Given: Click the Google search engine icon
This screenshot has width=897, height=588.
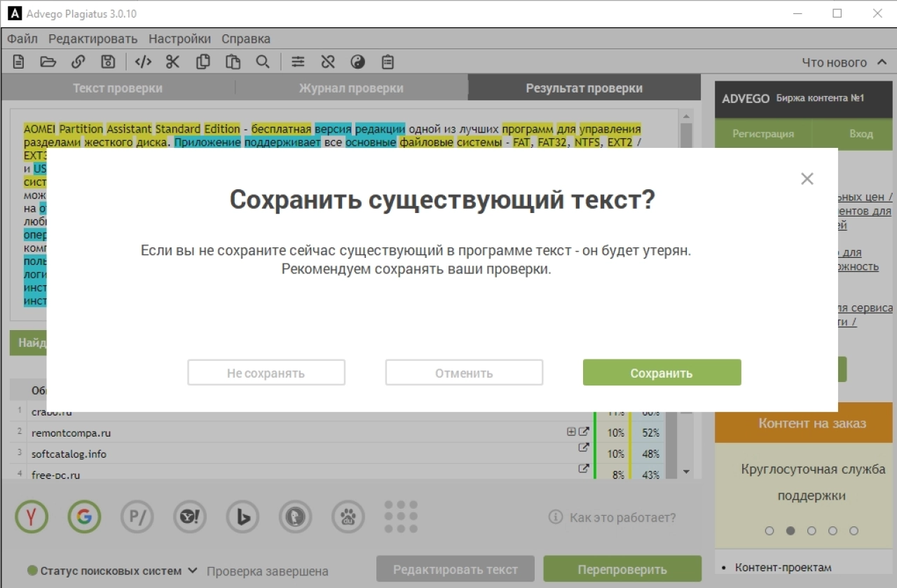Looking at the screenshot, I should [85, 517].
